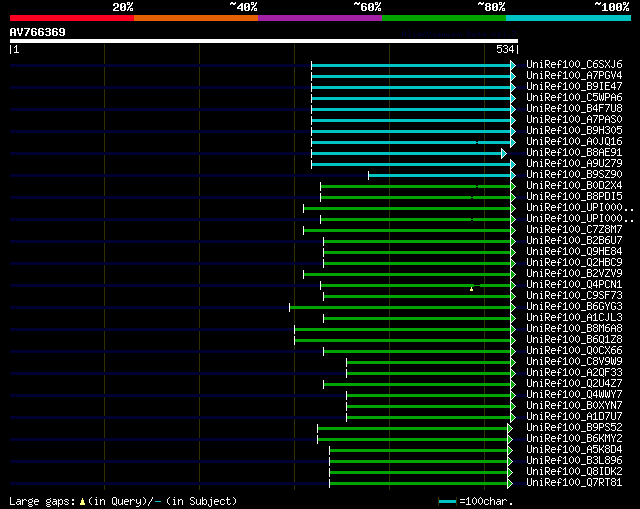Click the white AV766369 query sequence bar
Image resolution: width=640 pixels, height=509 pixels.
click(264, 41)
